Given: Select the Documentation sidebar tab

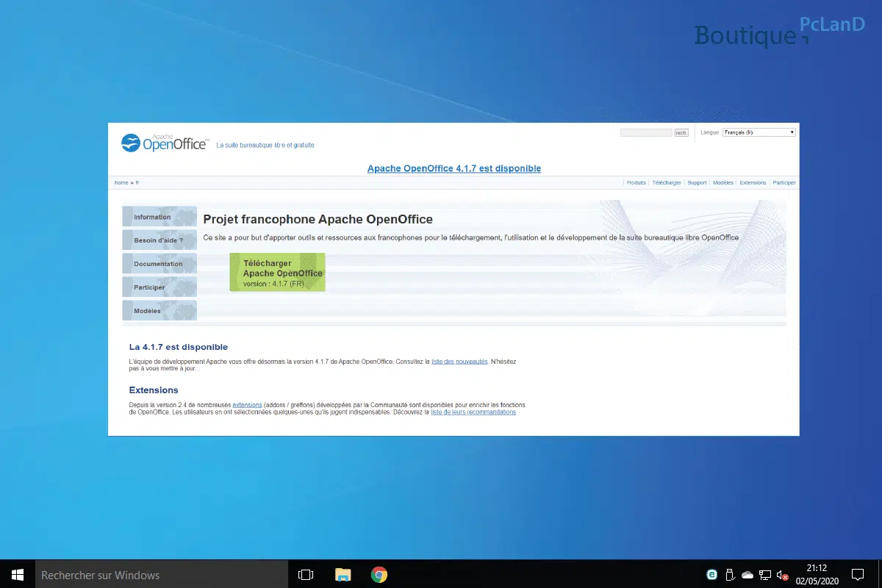Looking at the screenshot, I should 159,264.
